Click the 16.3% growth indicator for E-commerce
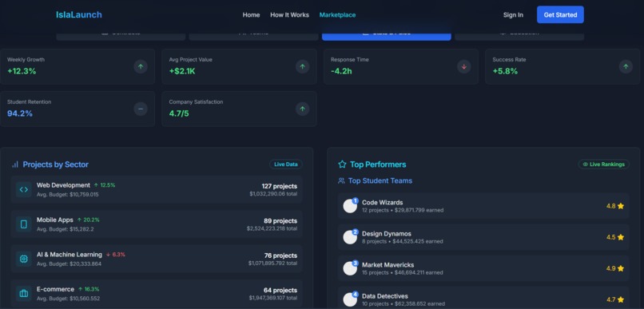644x309 pixels. click(89, 289)
